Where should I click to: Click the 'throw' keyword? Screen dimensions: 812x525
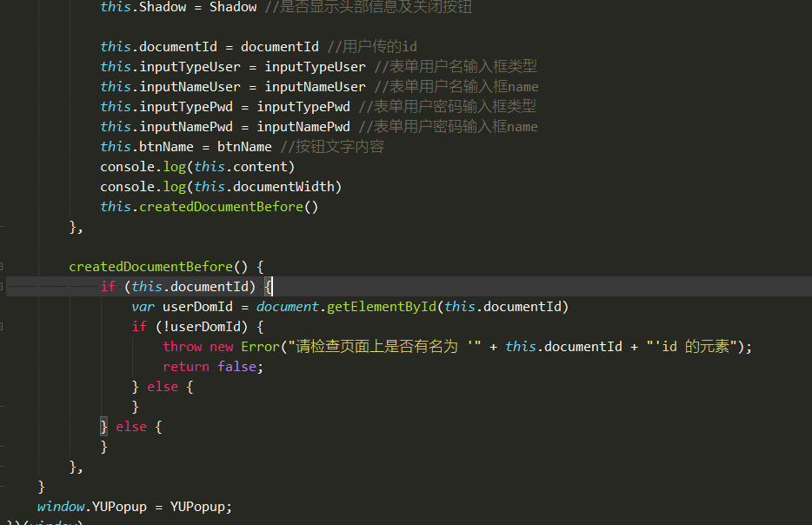[x=183, y=347]
